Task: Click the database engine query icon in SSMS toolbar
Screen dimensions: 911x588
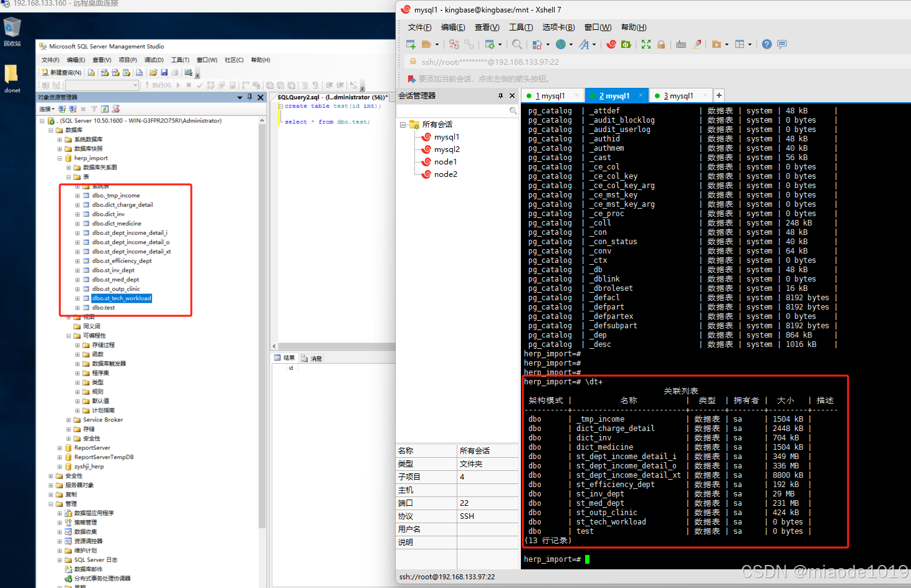Action: pyautogui.click(x=91, y=72)
